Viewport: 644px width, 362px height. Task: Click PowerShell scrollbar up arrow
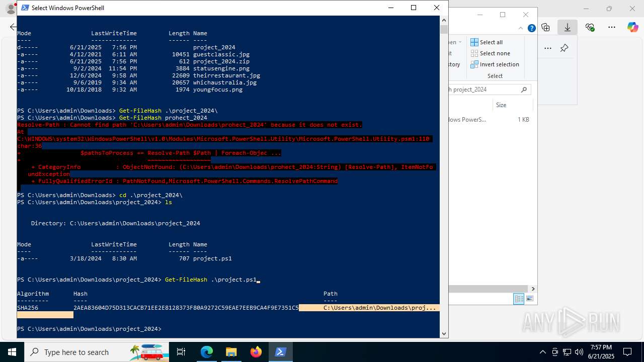pos(444,20)
